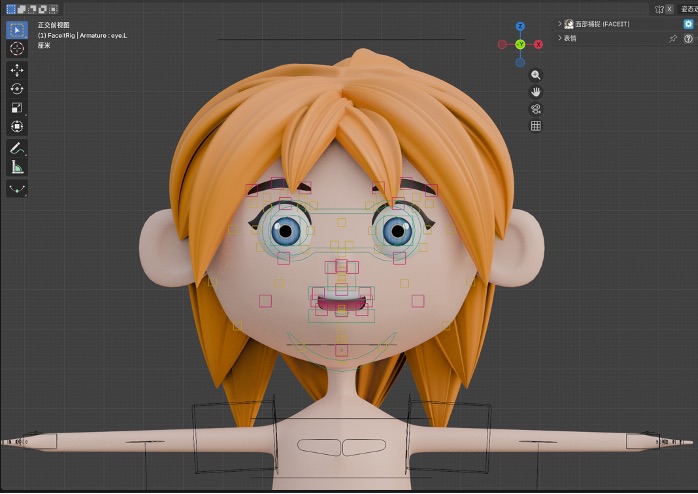Click the pan hand viewport button
Screen dimensions: 698x494
click(x=536, y=92)
